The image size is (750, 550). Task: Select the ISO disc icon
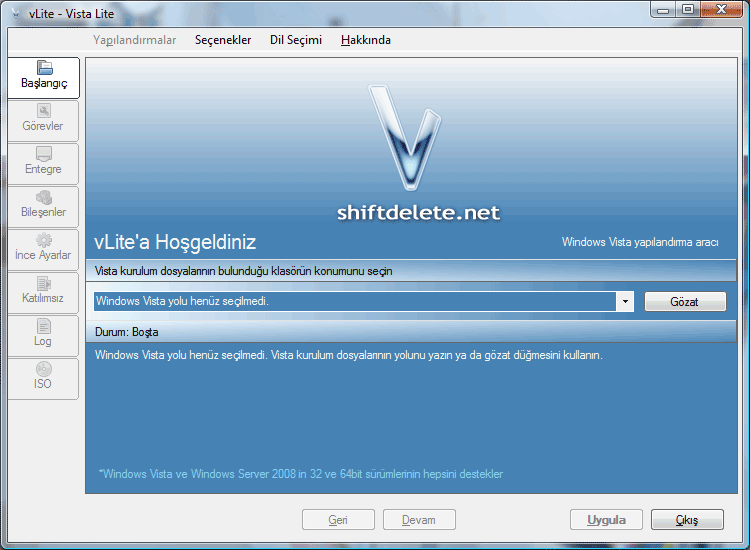[43, 369]
